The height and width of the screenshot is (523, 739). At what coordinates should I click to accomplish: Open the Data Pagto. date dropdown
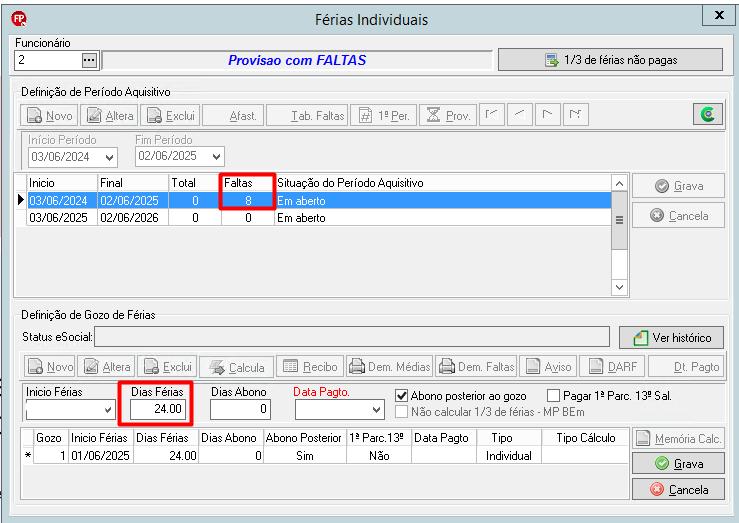tap(377, 410)
